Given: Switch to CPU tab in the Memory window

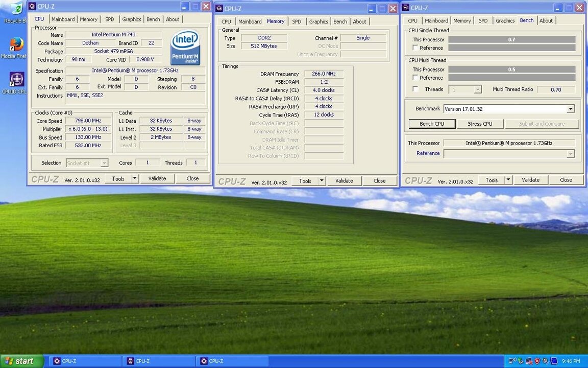Looking at the screenshot, I should click(226, 21).
